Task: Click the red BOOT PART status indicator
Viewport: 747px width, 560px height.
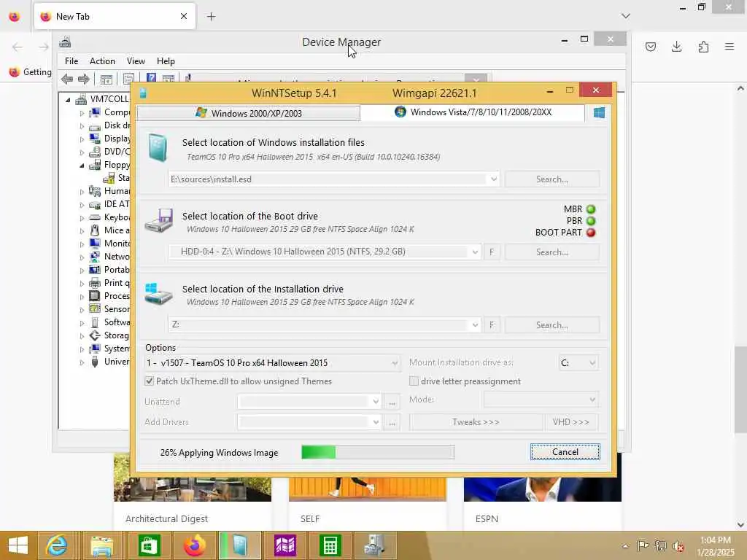Action: tap(591, 233)
